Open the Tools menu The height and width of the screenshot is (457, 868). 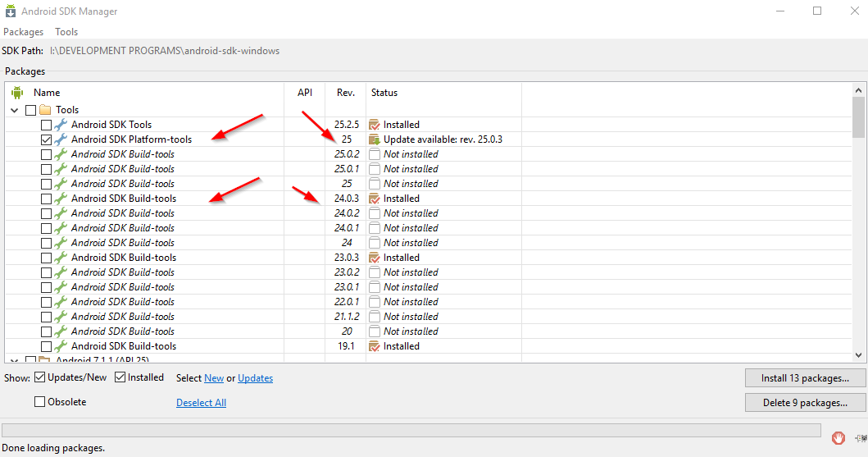pos(66,31)
